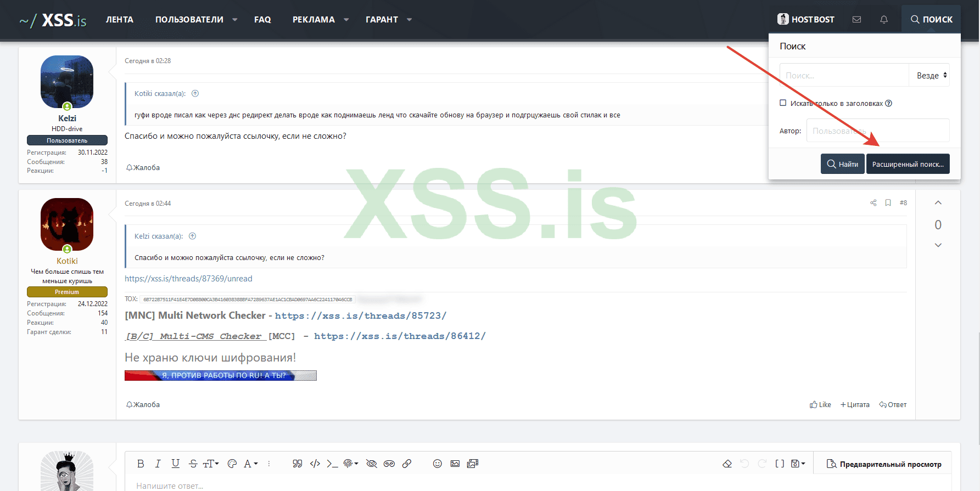Expand the ПОЛЬЗОВАТЕЛИ dropdown arrow

(235, 20)
